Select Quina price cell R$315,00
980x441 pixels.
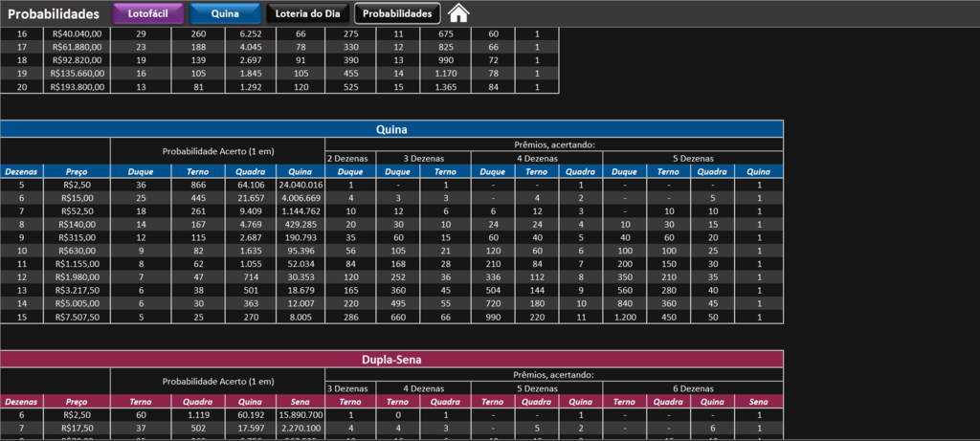78,237
